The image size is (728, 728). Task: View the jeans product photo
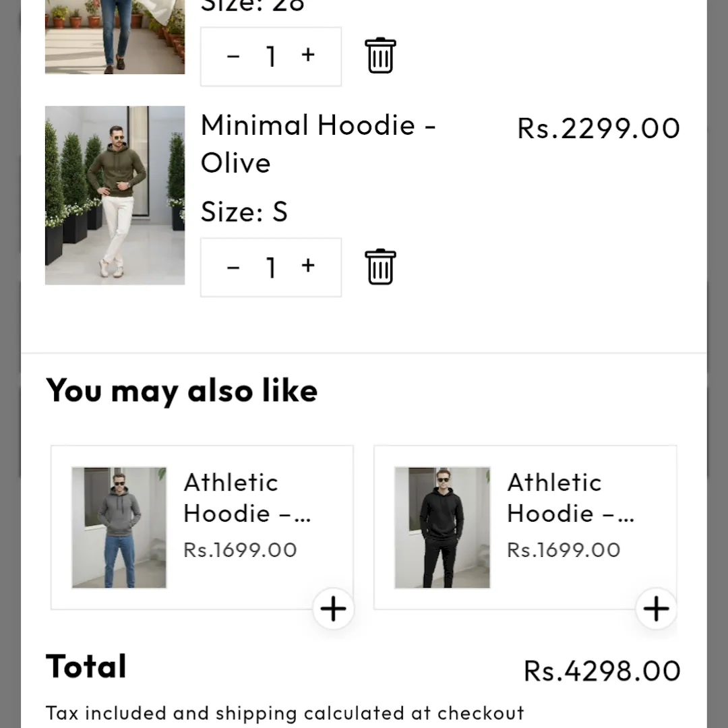[115, 36]
